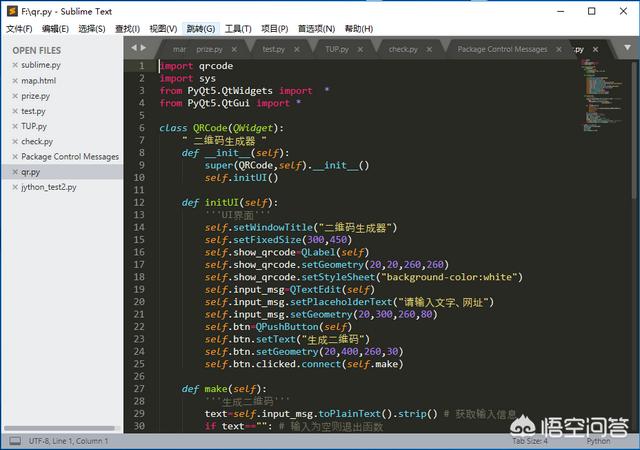Open jython_test2.py from the sidebar
This screenshot has width=640, height=450.
pyautogui.click(x=49, y=187)
